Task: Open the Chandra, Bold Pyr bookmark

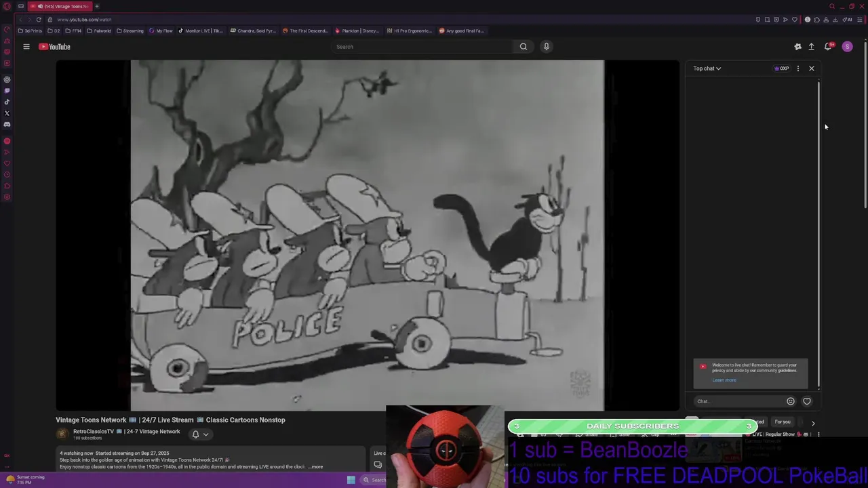Action: [x=252, y=30]
